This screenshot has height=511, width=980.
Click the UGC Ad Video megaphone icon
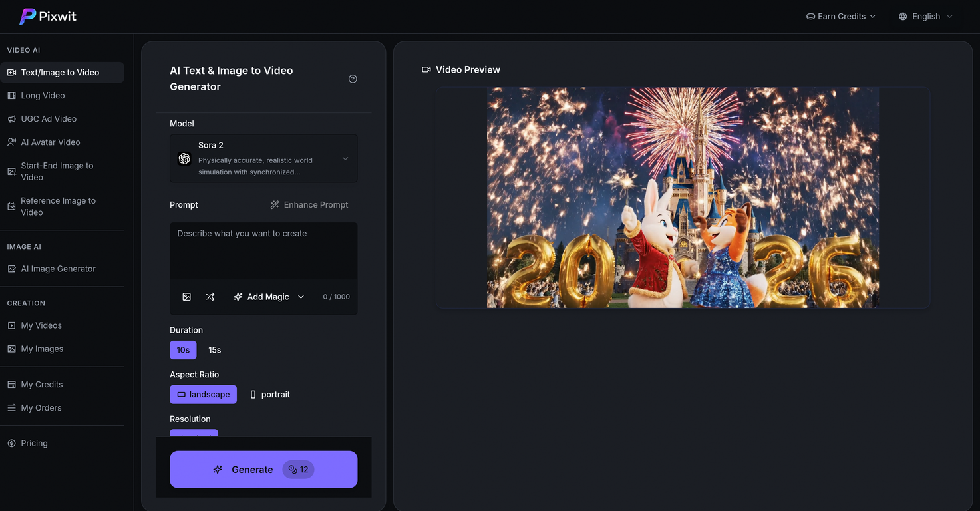pos(11,119)
